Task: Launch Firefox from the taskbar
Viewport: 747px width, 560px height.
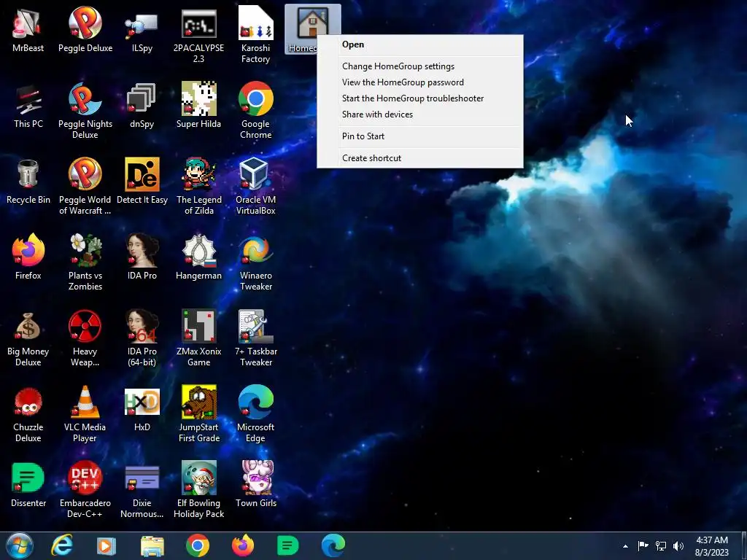Action: [242, 545]
